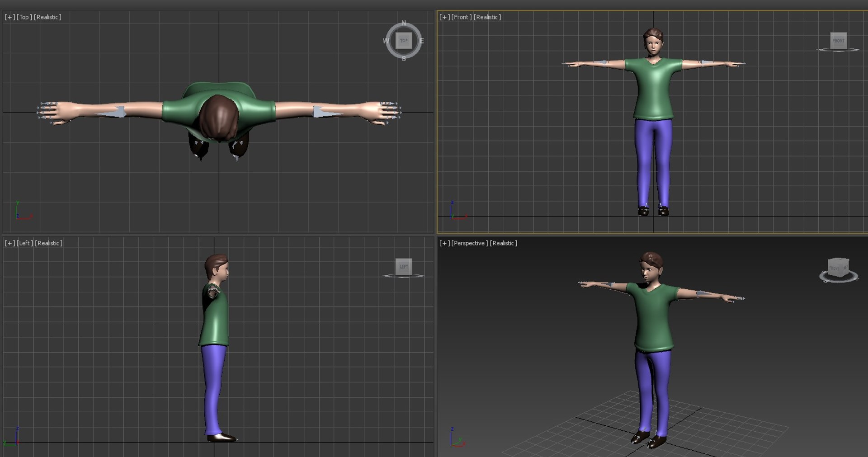Open [Realistic] shading menu in Left viewport
The image size is (868, 457).
click(x=49, y=243)
